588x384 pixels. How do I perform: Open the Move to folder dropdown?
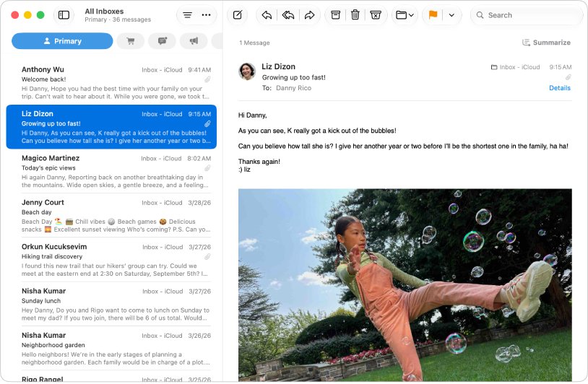(405, 15)
